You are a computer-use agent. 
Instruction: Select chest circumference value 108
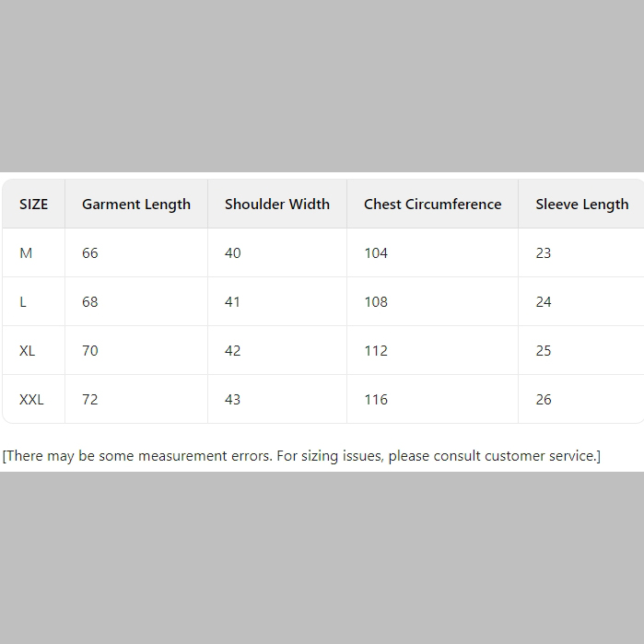tap(376, 302)
